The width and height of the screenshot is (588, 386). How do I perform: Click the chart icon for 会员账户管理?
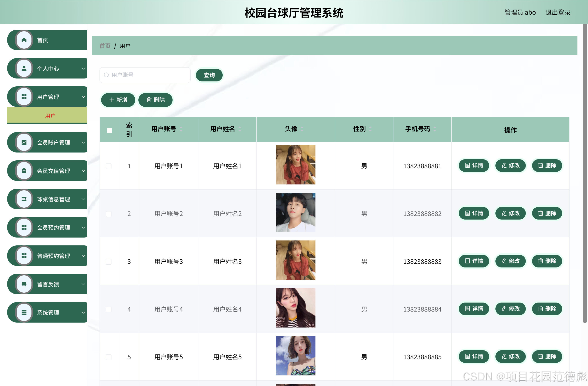coord(24,142)
